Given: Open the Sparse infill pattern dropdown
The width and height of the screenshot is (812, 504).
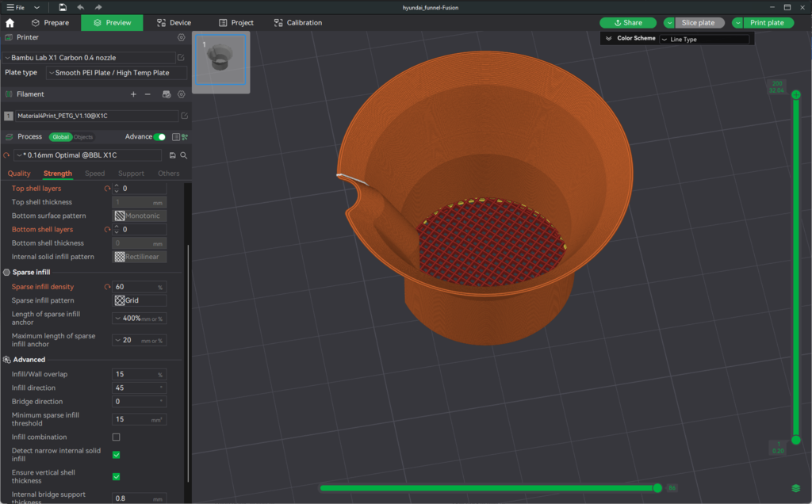Looking at the screenshot, I should (140, 301).
